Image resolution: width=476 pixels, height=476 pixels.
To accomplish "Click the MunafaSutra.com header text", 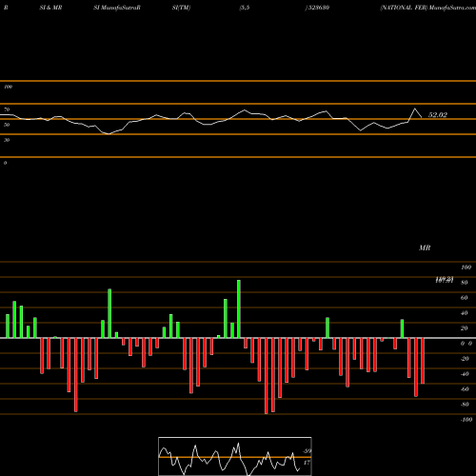I will coord(452,8).
